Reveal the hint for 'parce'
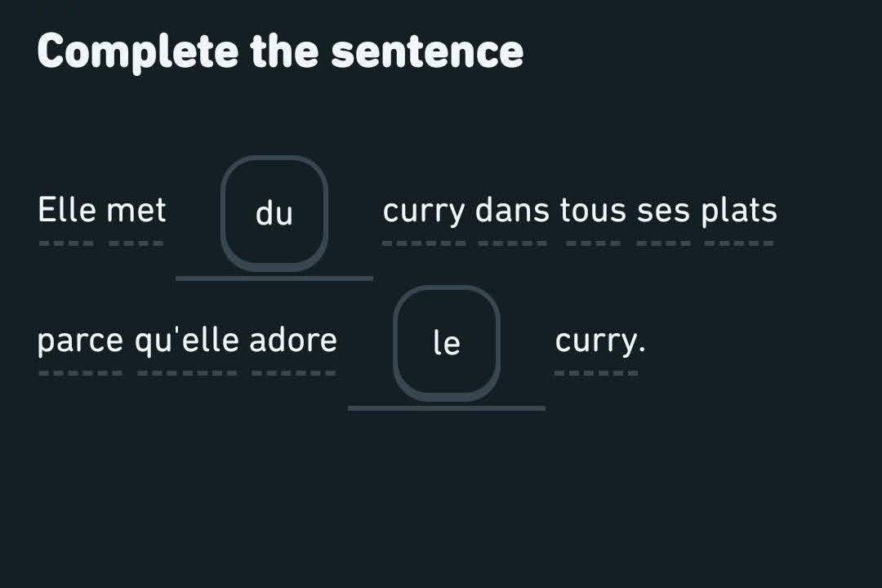Image resolution: width=882 pixels, height=588 pixels. (x=80, y=341)
